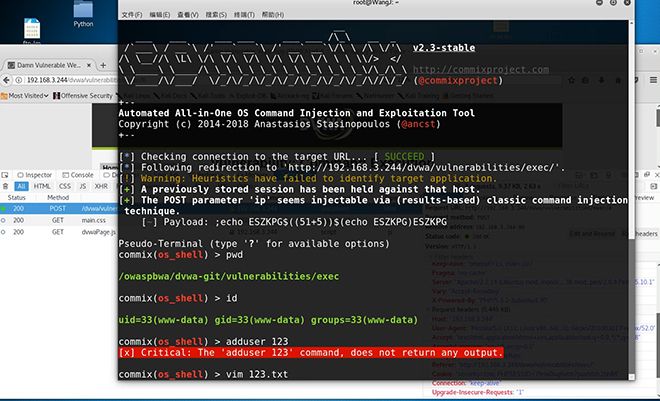Sort requests by the Method column header
This screenshot has height=401, width=660.
pyautogui.click(x=58, y=197)
